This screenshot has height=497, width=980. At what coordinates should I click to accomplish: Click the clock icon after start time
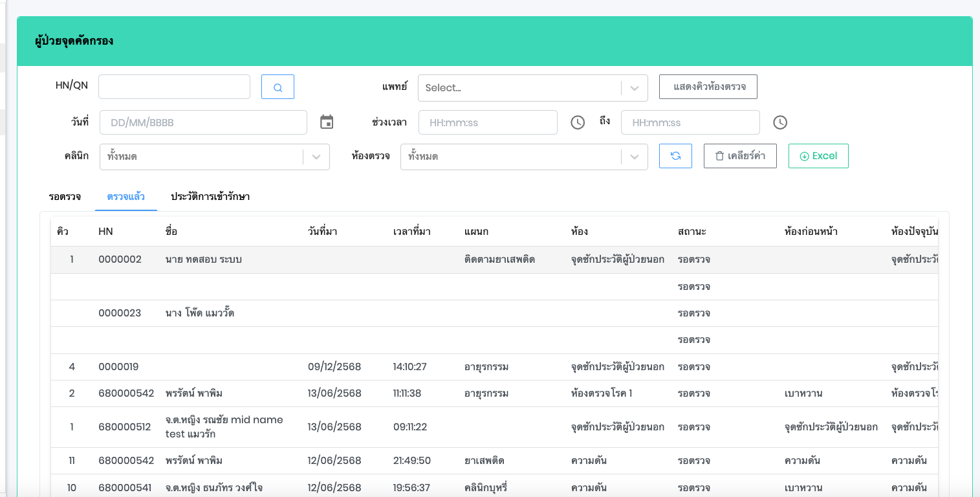tap(578, 122)
